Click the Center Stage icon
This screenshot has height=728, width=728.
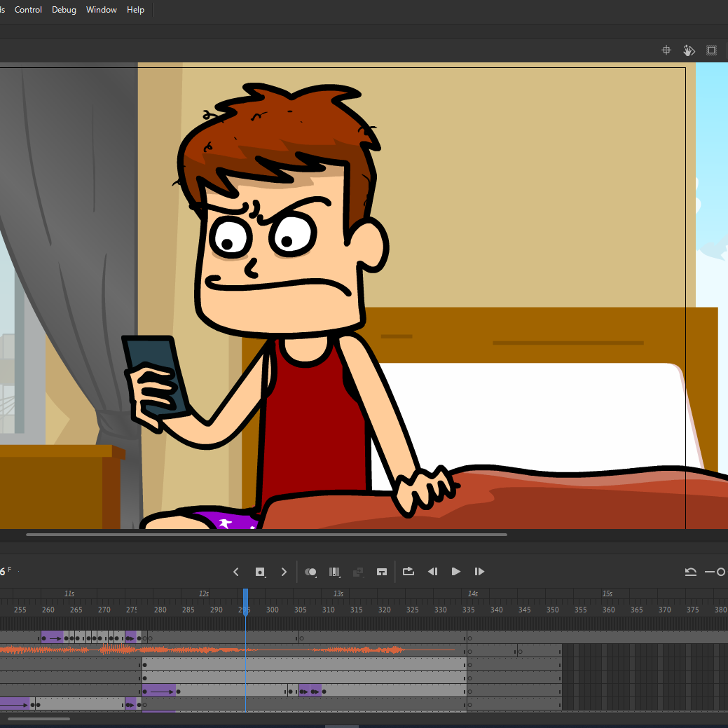666,50
